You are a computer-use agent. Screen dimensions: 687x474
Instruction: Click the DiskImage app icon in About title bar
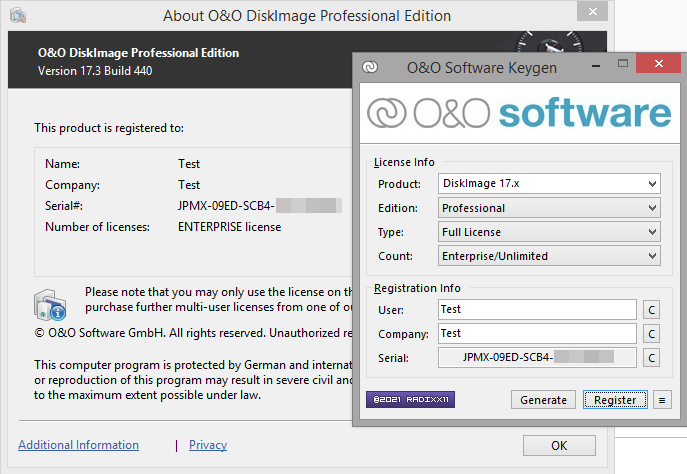18,16
